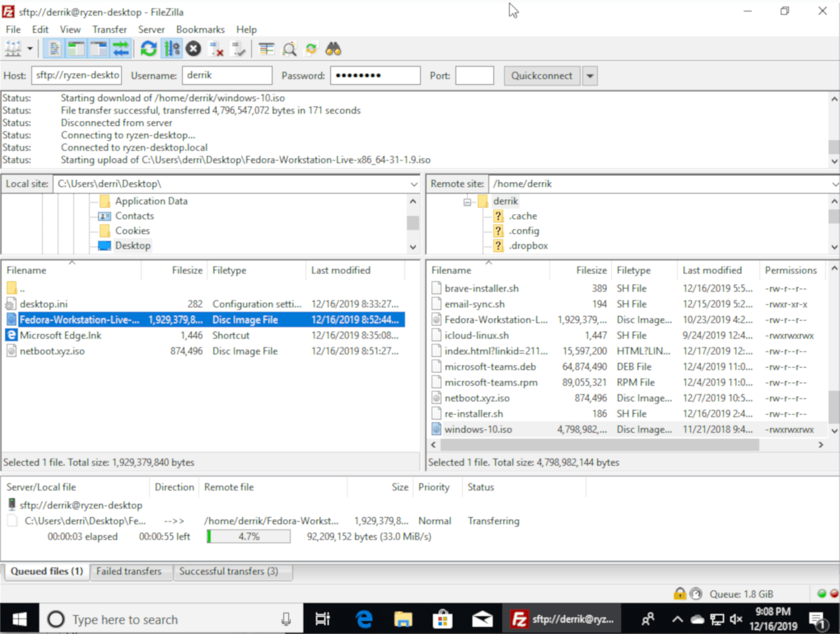Refresh the file and folder lists
Image resolution: width=840 pixels, height=634 pixels.
(147, 48)
